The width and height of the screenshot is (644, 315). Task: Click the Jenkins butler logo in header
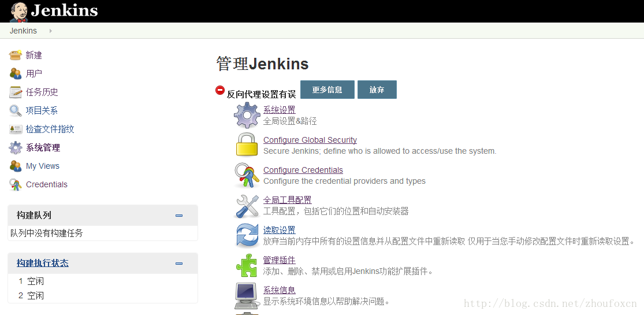coord(18,11)
